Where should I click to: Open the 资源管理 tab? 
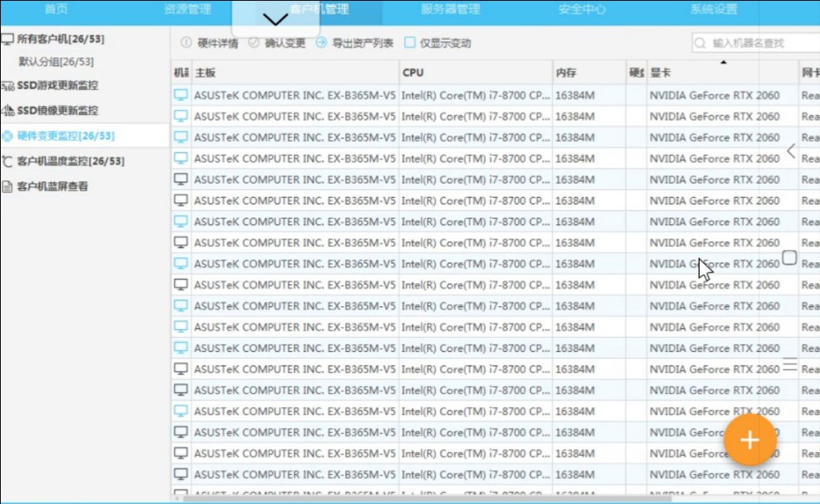(187, 9)
